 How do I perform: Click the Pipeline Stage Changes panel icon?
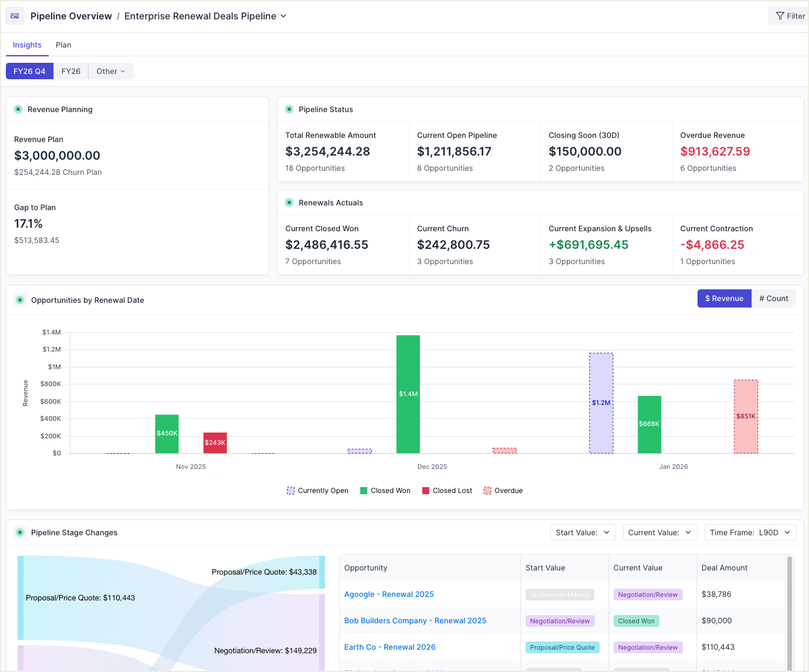pyautogui.click(x=20, y=532)
